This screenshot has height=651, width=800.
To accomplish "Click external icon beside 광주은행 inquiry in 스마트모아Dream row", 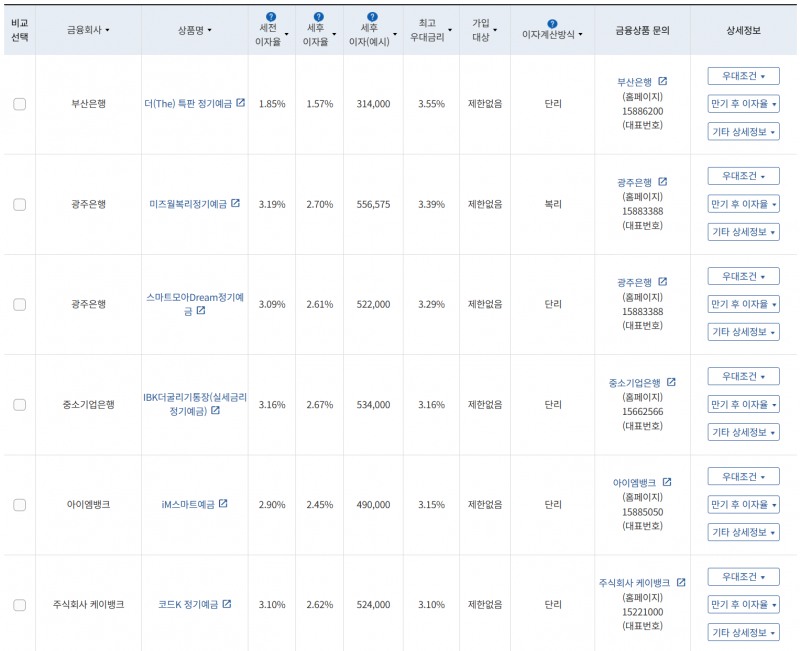I will point(662,282).
